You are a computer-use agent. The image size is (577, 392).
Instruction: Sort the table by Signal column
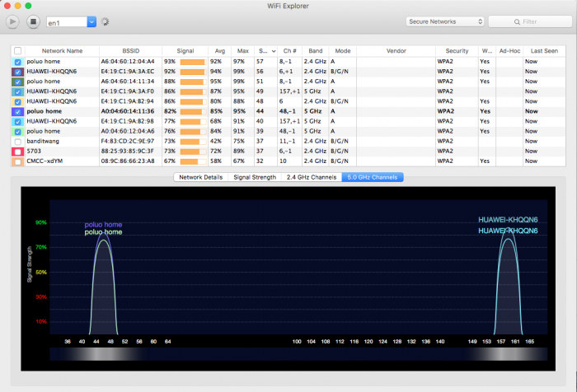[x=184, y=51]
